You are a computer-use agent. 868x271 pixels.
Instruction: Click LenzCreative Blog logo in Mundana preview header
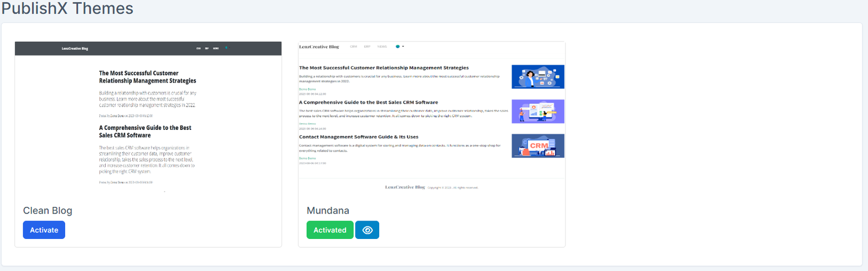pyautogui.click(x=319, y=47)
